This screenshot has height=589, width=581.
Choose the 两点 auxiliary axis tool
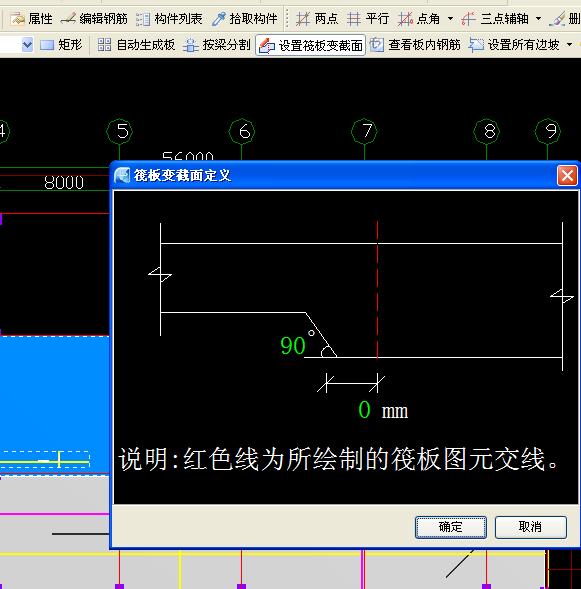(x=317, y=18)
